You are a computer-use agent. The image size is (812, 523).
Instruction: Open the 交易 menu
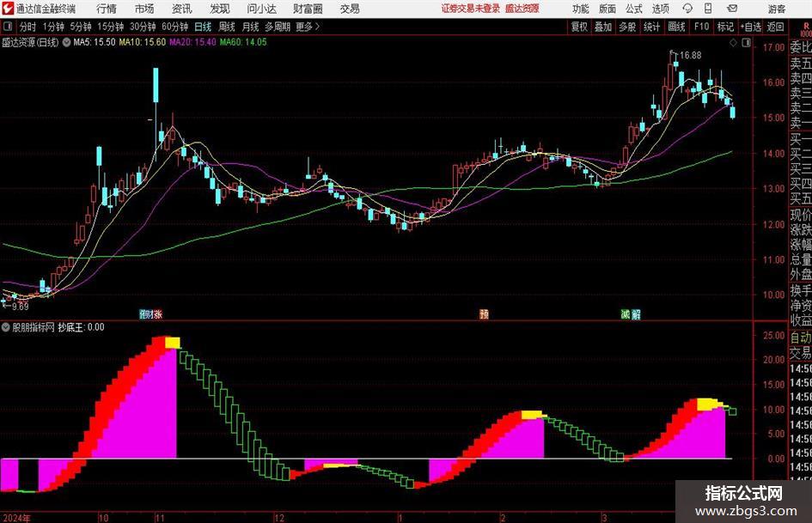point(350,9)
